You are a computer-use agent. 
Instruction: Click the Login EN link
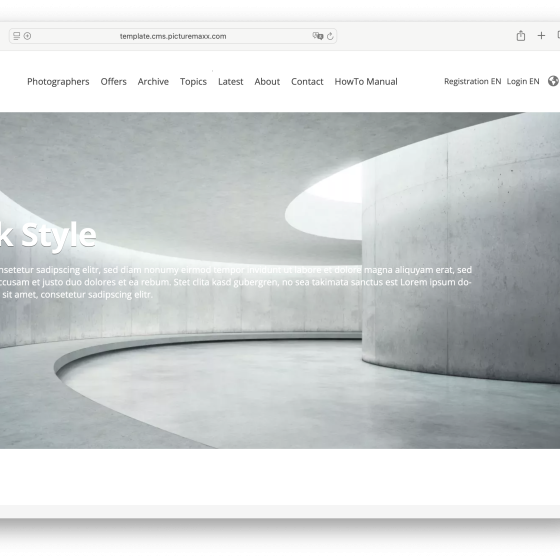point(523,81)
